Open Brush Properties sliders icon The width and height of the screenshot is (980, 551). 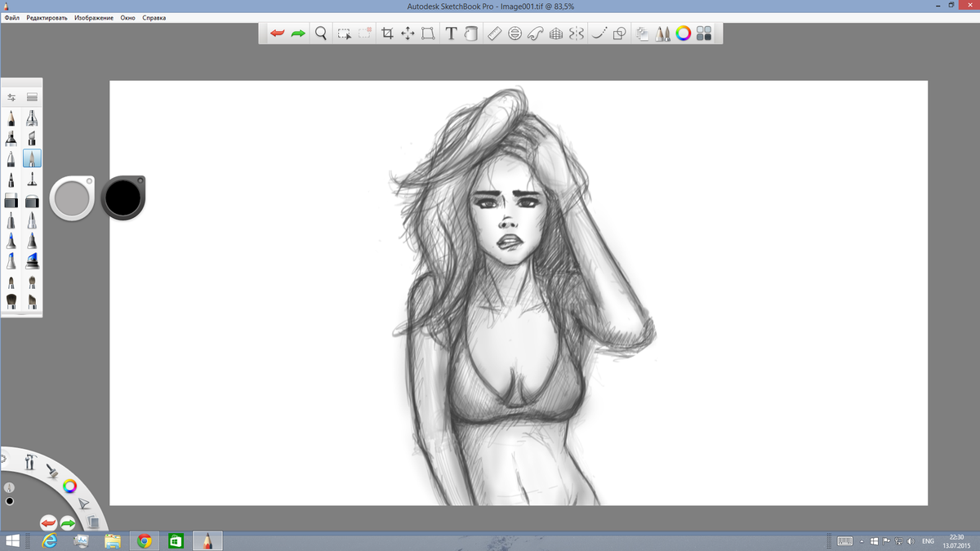pos(11,97)
